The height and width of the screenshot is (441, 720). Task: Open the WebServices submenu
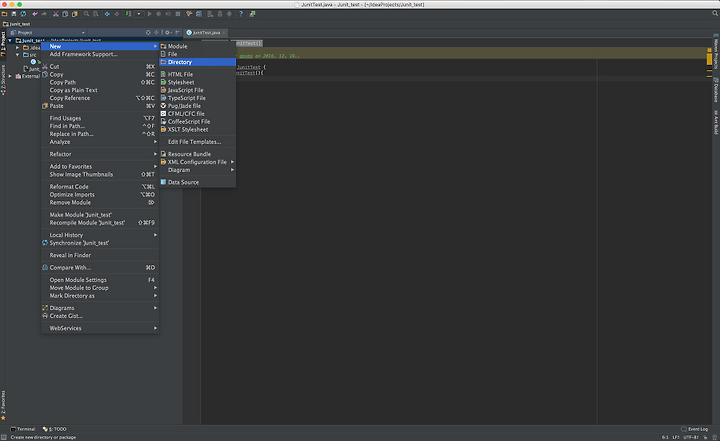tap(100, 328)
